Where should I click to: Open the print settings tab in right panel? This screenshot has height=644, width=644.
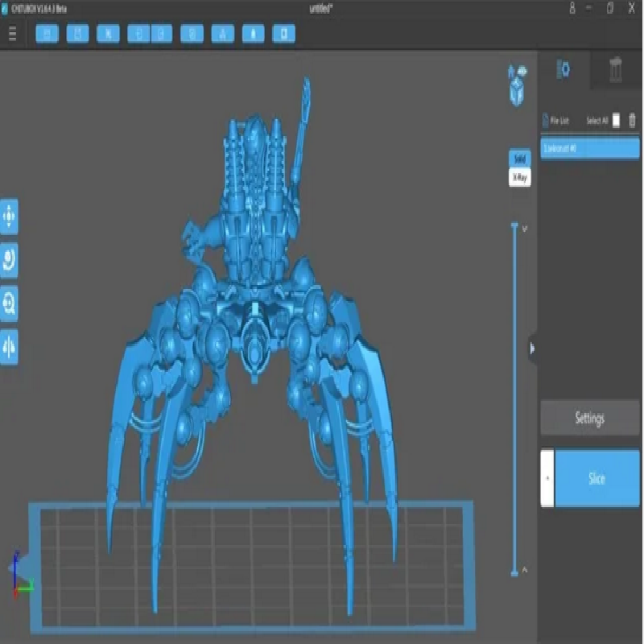coord(564,70)
